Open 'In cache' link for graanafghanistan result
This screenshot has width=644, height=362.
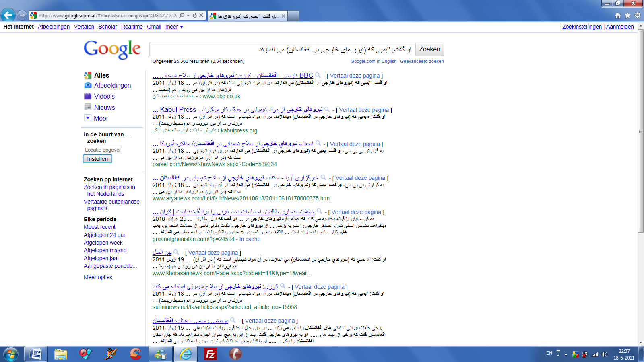[x=250, y=239]
